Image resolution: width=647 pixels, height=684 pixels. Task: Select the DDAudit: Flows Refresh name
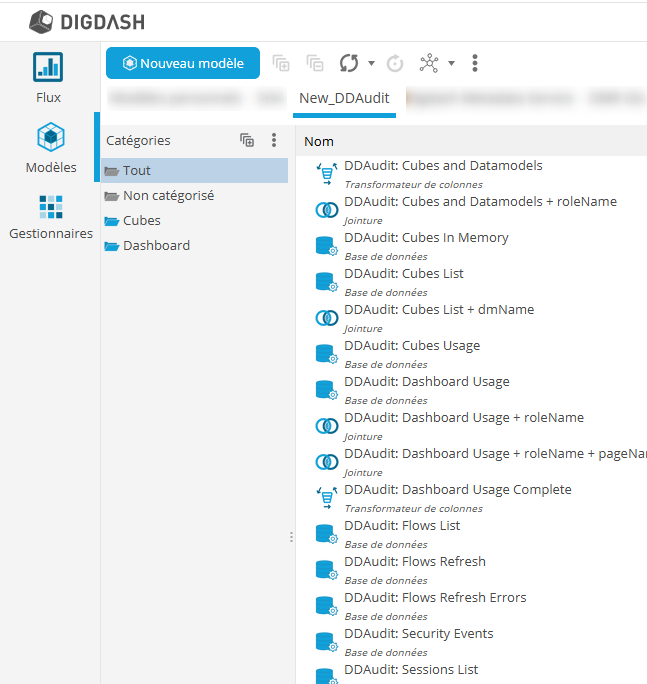[x=415, y=561]
